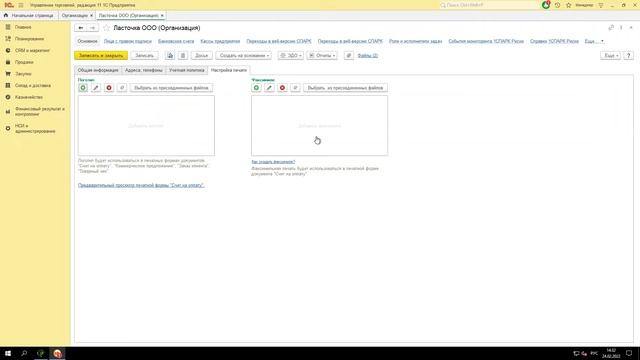Click the attach clip icon in Печать toolbar
Screen dimensions: 640x360
pos(122,88)
